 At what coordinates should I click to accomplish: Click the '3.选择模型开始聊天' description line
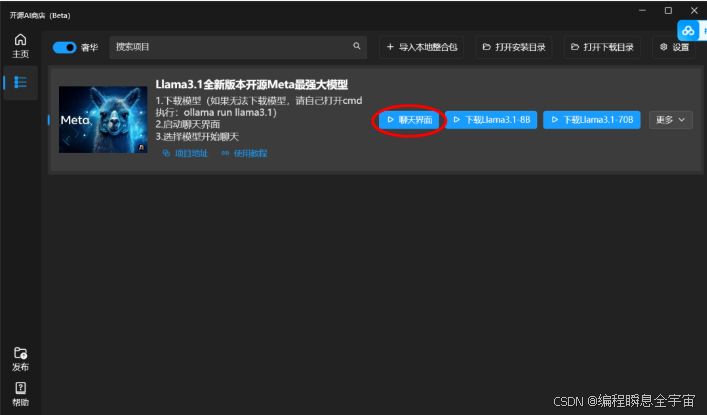coord(197,136)
